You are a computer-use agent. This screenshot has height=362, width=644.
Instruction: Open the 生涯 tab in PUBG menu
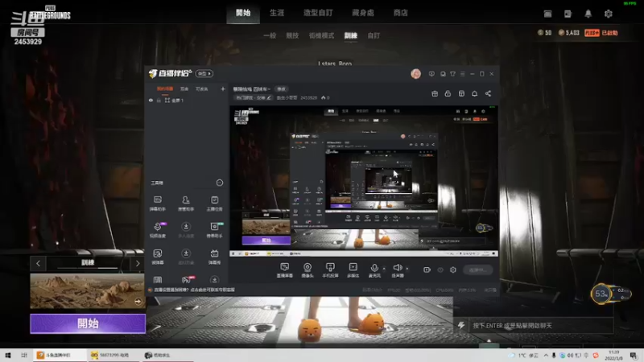click(x=277, y=13)
